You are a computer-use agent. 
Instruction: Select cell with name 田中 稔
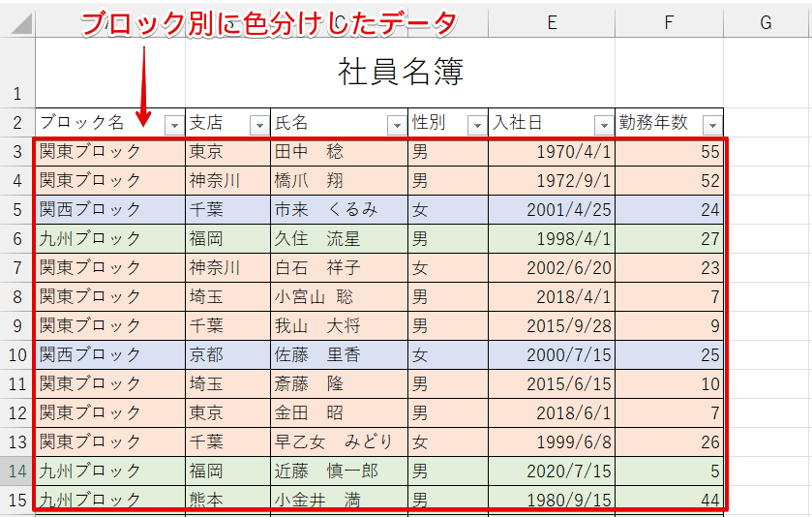(339, 152)
